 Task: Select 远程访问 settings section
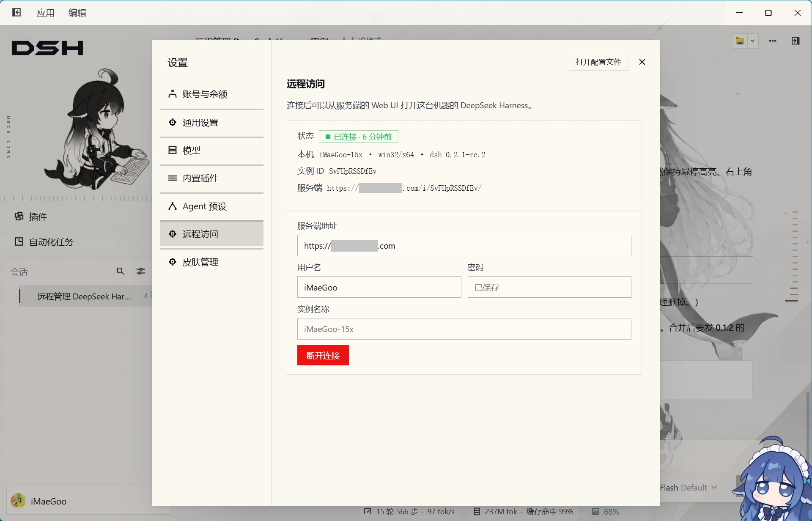click(x=211, y=234)
